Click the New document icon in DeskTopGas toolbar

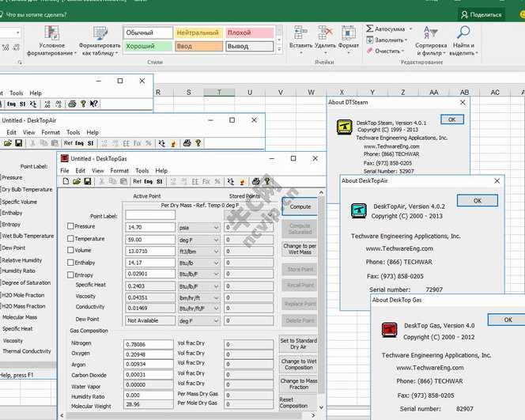pos(66,182)
